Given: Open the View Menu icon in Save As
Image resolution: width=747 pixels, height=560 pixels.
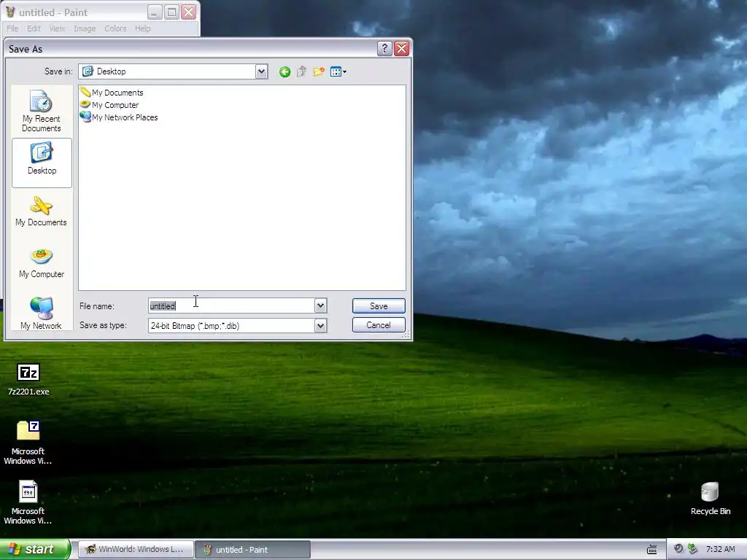Looking at the screenshot, I should pyautogui.click(x=338, y=72).
